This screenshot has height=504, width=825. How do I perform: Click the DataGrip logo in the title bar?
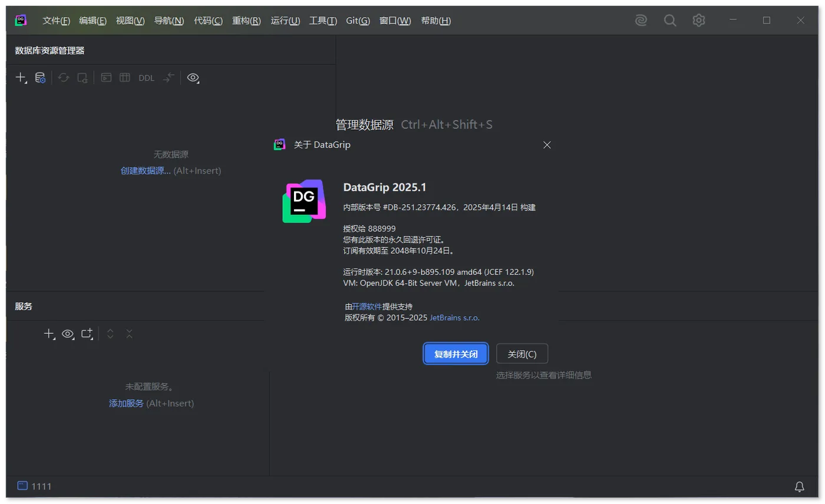tap(21, 20)
